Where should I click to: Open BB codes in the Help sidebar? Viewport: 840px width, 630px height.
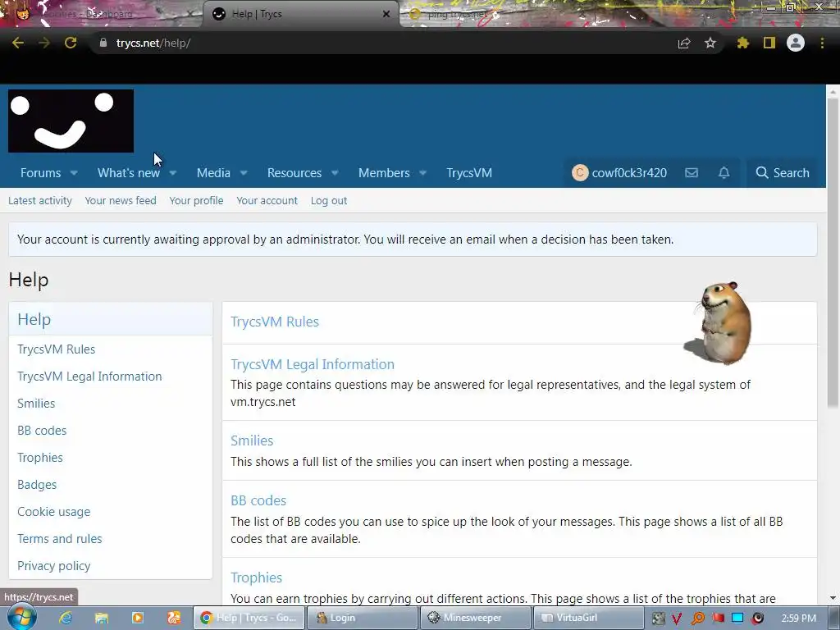42,430
